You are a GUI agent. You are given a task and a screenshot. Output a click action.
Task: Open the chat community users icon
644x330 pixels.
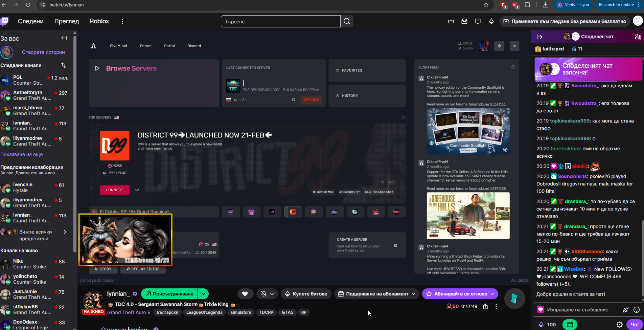pyautogui.click(x=638, y=37)
